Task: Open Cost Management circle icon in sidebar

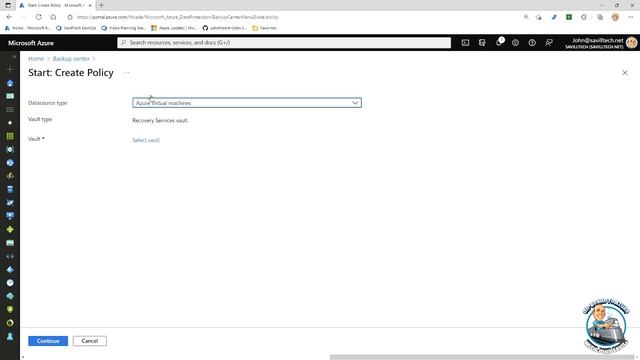Action: (10, 322)
